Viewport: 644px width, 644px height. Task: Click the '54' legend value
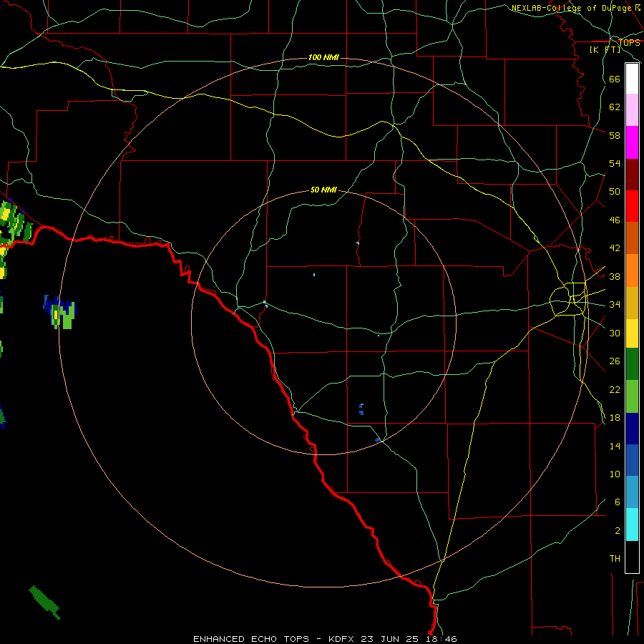(615, 163)
